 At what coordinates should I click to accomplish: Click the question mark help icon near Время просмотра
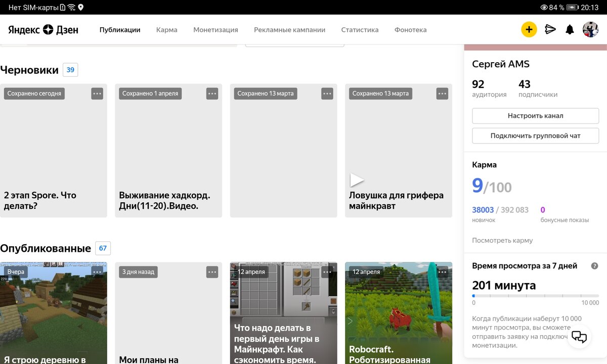[595, 266]
